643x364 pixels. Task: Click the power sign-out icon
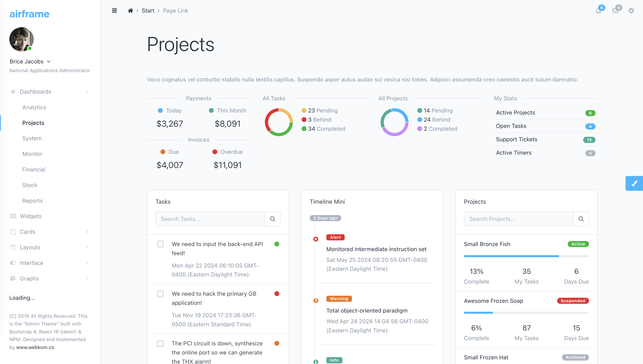click(631, 11)
